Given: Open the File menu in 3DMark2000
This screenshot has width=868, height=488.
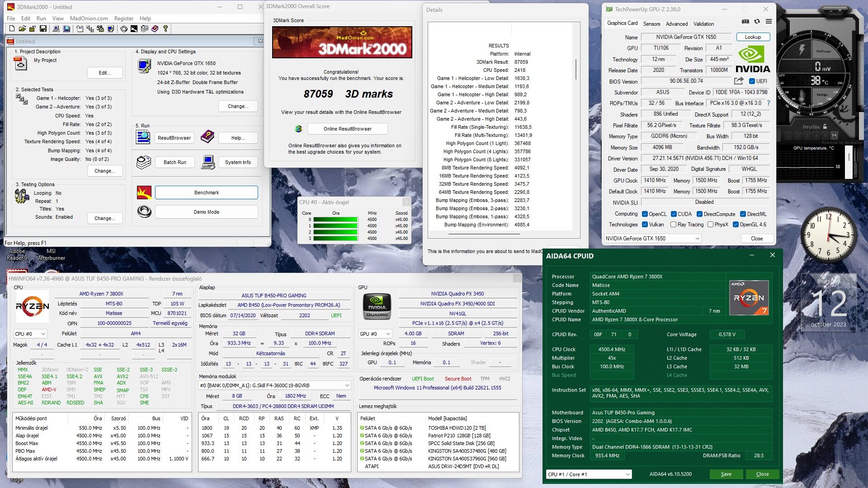Looking at the screenshot, I should 11,19.
